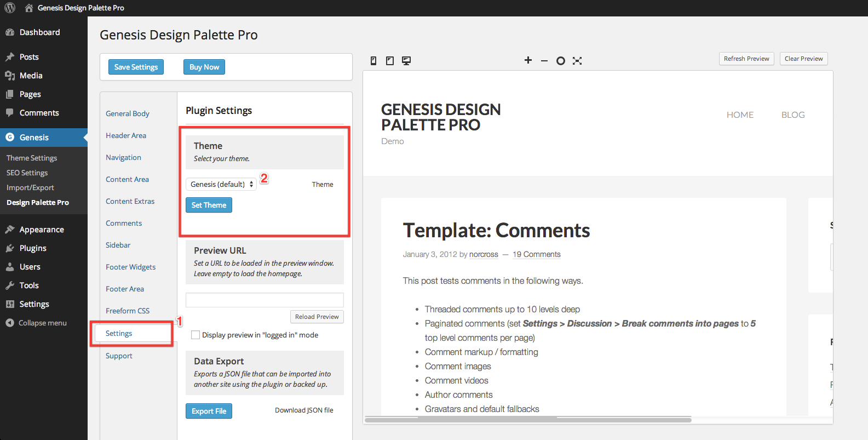
Task: Open Freeform CSS section
Action: pos(128,311)
